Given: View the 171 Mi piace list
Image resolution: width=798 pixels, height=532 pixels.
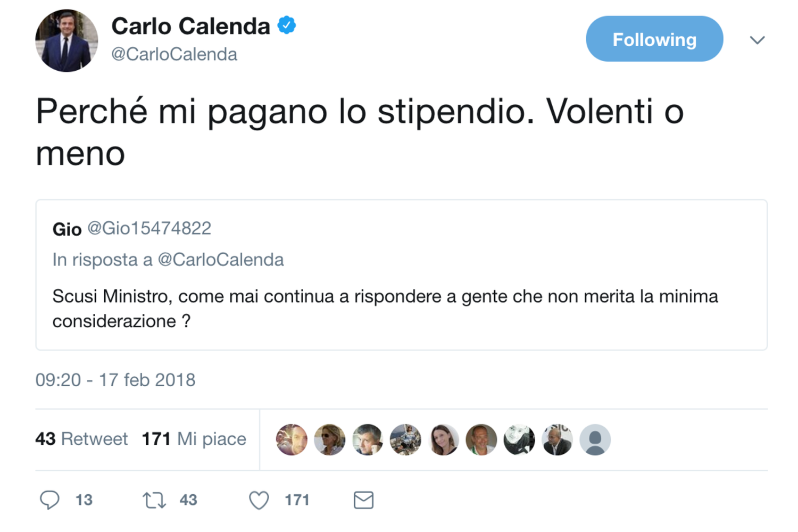Looking at the screenshot, I should click(x=194, y=439).
